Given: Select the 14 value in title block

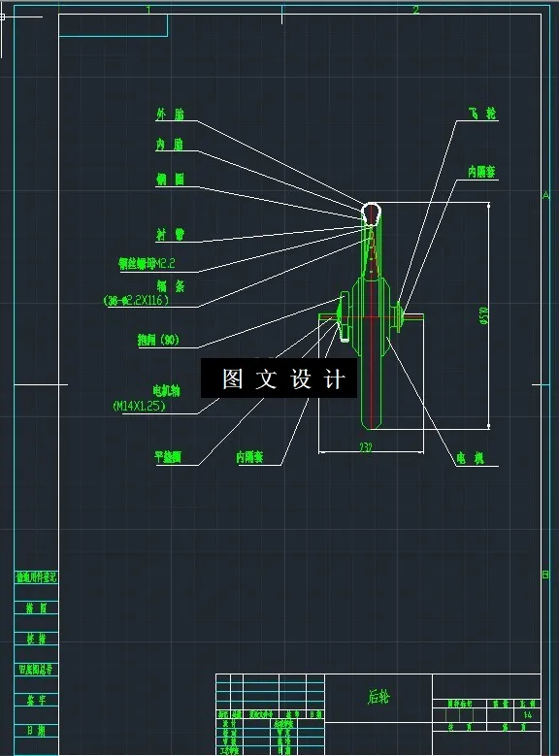Looking at the screenshot, I should [528, 715].
